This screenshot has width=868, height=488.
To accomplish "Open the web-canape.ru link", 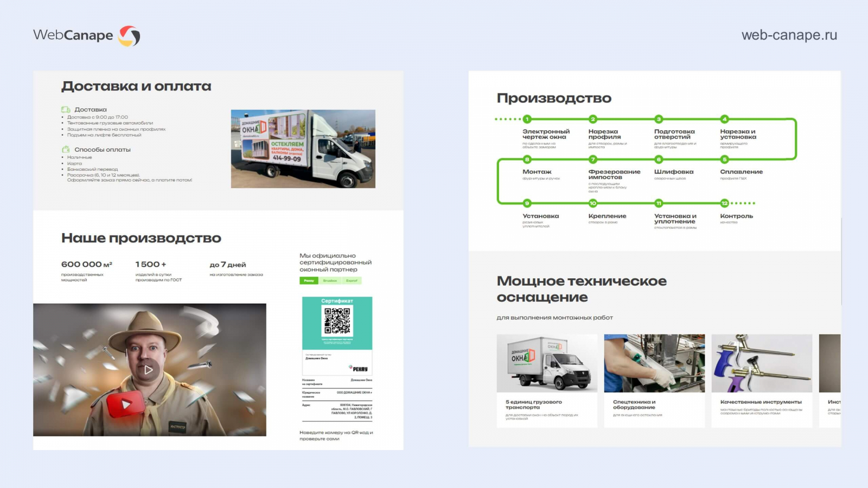I will point(789,35).
